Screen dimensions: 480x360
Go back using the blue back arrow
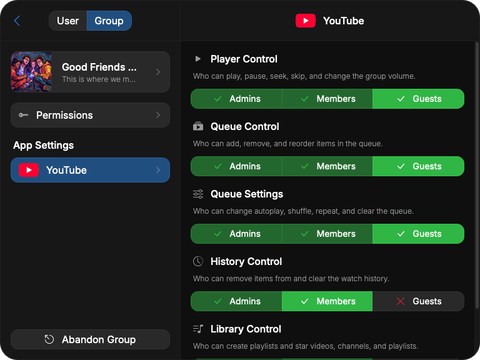pyautogui.click(x=17, y=21)
